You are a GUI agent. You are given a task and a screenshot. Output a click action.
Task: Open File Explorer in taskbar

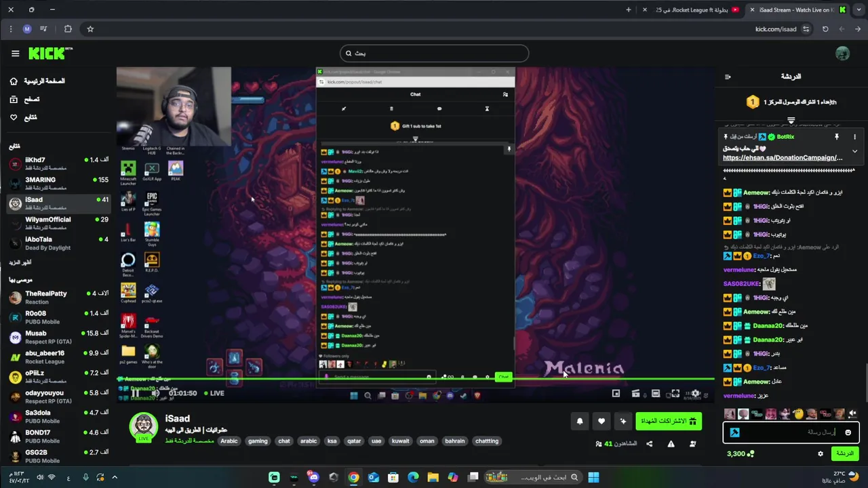click(433, 477)
